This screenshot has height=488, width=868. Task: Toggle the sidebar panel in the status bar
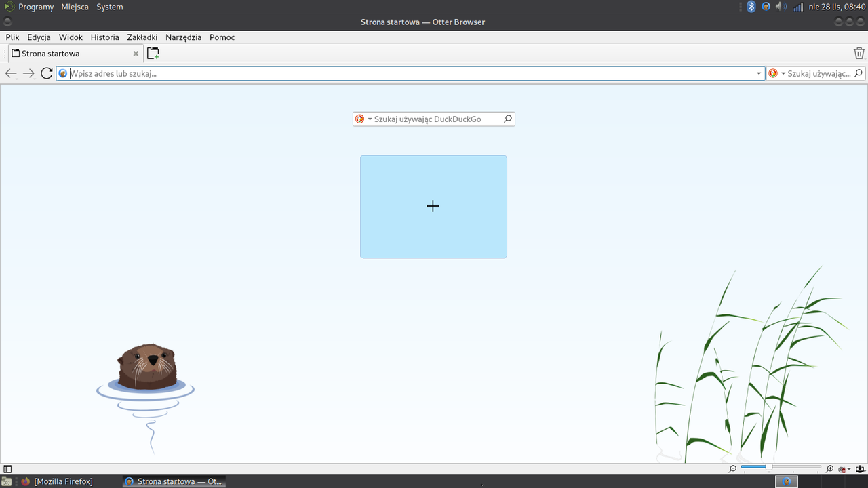click(7, 469)
